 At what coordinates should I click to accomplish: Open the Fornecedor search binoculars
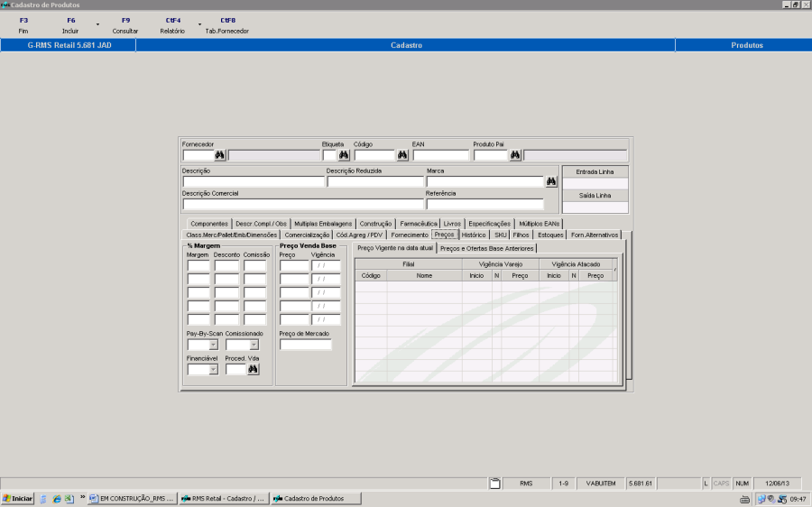click(219, 155)
